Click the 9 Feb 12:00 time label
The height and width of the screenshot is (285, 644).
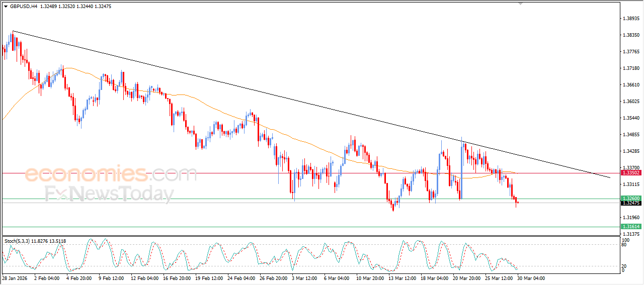(111, 278)
